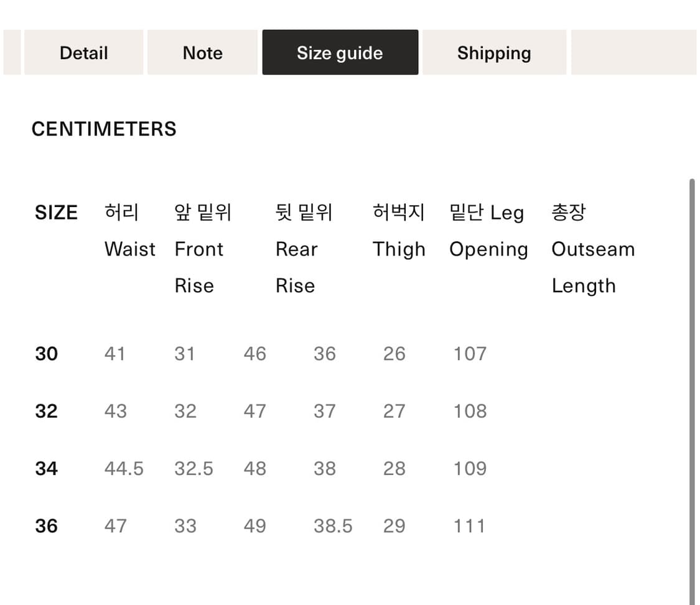Open the Note tab

coord(202,53)
